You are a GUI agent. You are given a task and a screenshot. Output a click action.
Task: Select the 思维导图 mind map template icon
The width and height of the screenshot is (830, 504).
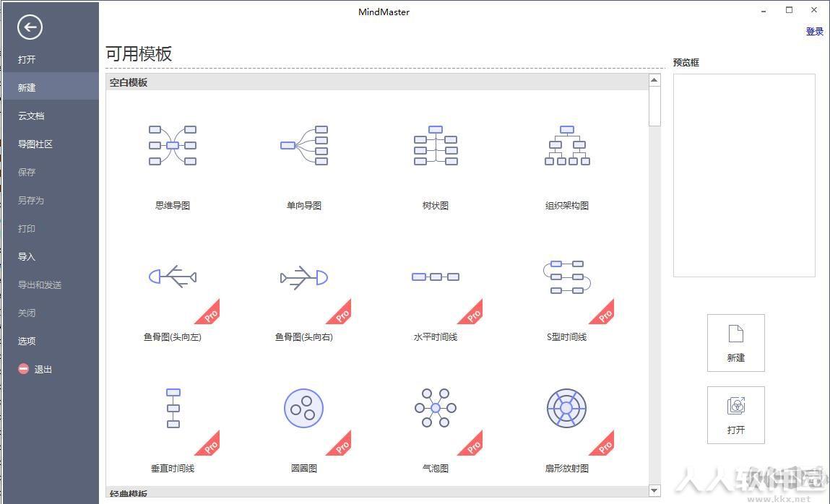(x=173, y=145)
